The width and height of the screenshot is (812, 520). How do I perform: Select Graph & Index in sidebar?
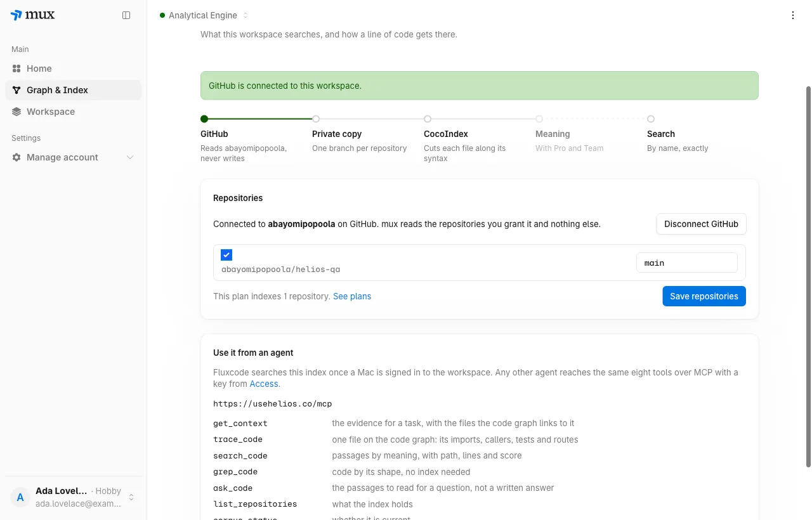click(x=73, y=90)
